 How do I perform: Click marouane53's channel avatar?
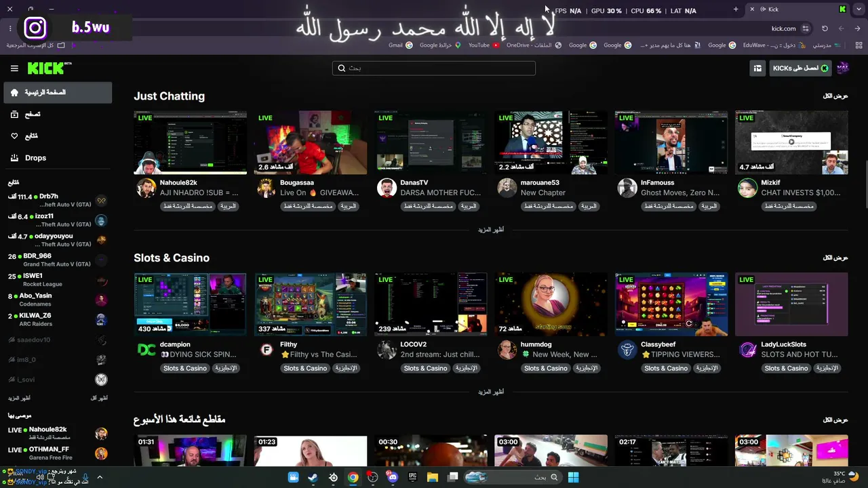[x=507, y=188]
